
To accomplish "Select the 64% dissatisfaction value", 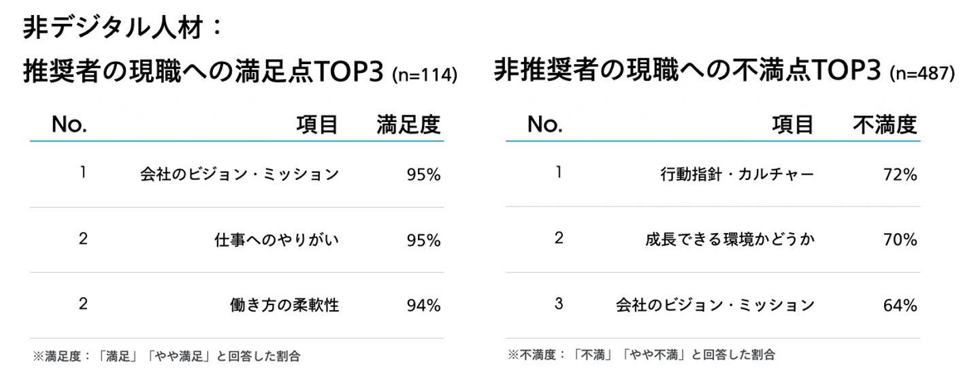I will [x=900, y=306].
